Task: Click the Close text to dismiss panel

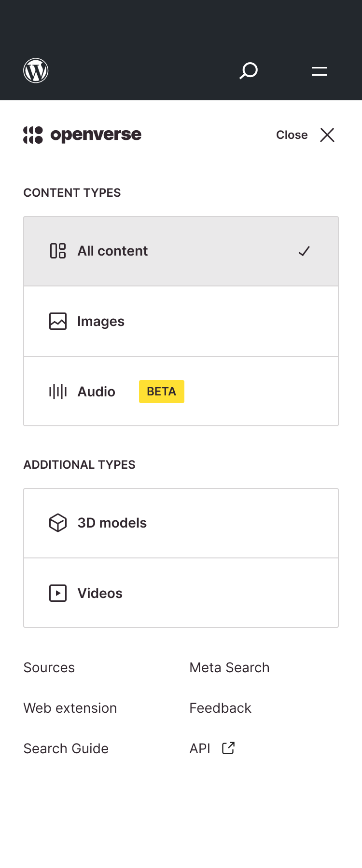Action: pos(292,135)
